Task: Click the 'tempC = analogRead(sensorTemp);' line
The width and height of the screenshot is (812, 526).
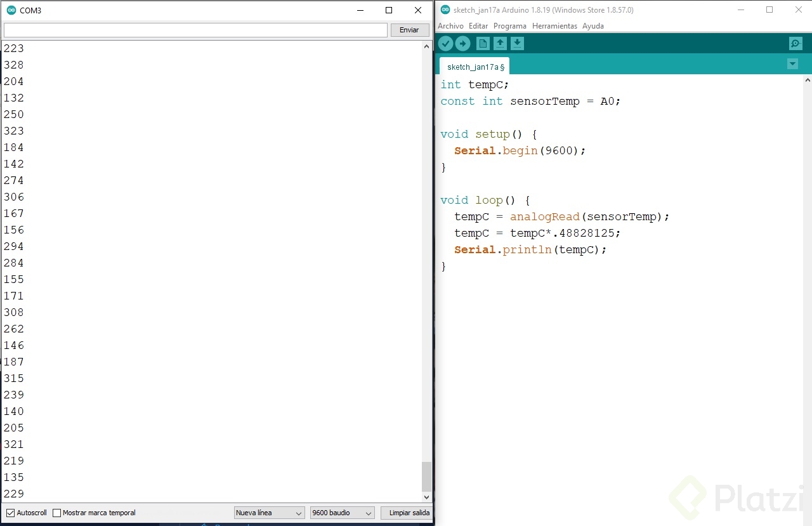Action: point(562,216)
